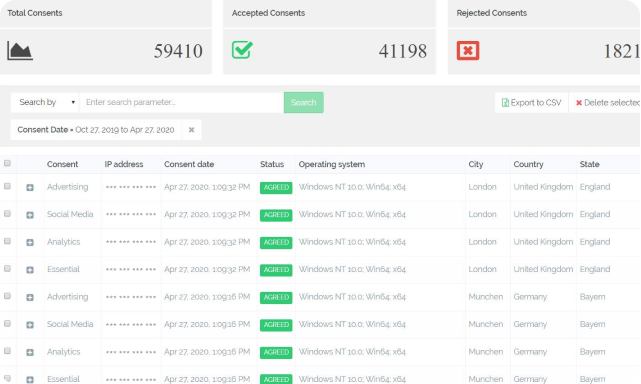Remove the Consent Date filter chip
Screen dimensions: 641x384
pyautogui.click(x=191, y=130)
